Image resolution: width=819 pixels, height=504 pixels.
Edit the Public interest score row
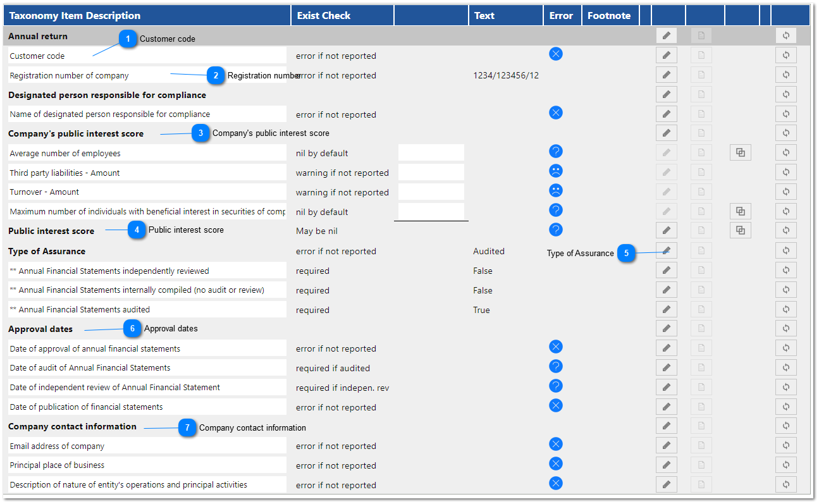click(666, 231)
